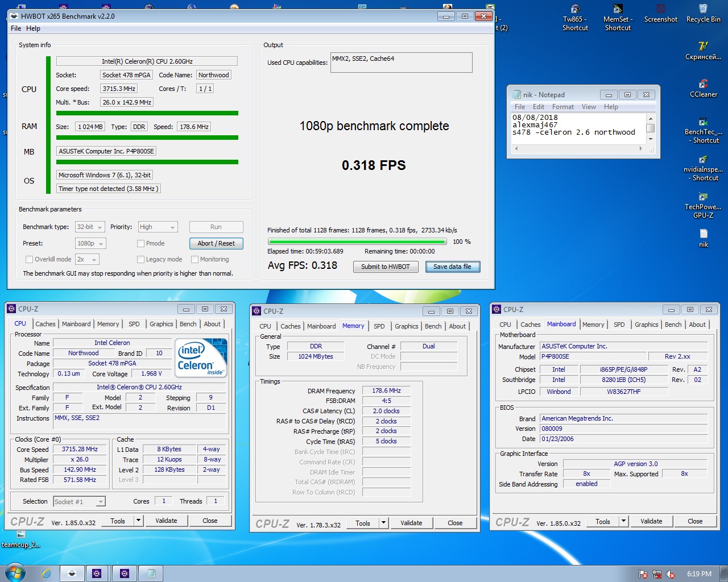Click the nik - Notepad title icon

tap(517, 94)
